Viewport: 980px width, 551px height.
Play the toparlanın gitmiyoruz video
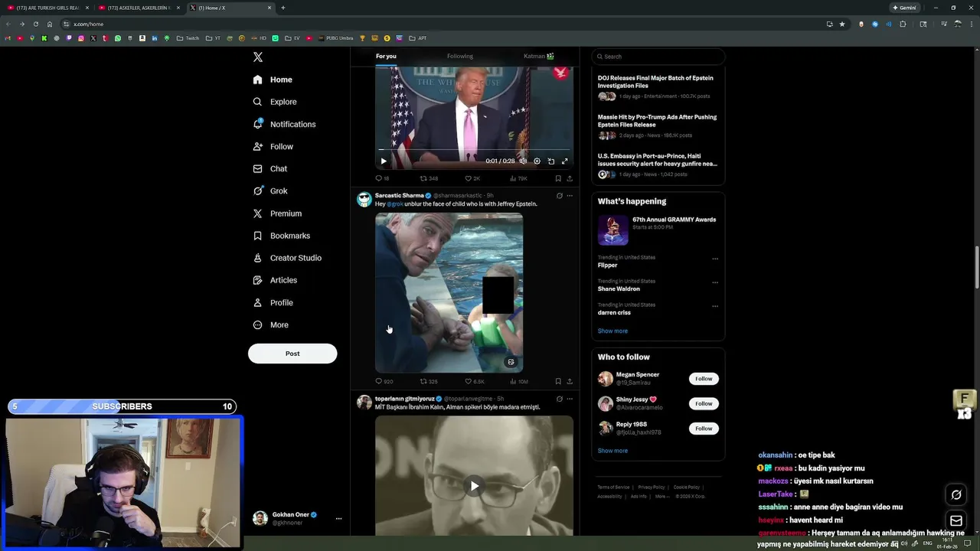tap(475, 486)
